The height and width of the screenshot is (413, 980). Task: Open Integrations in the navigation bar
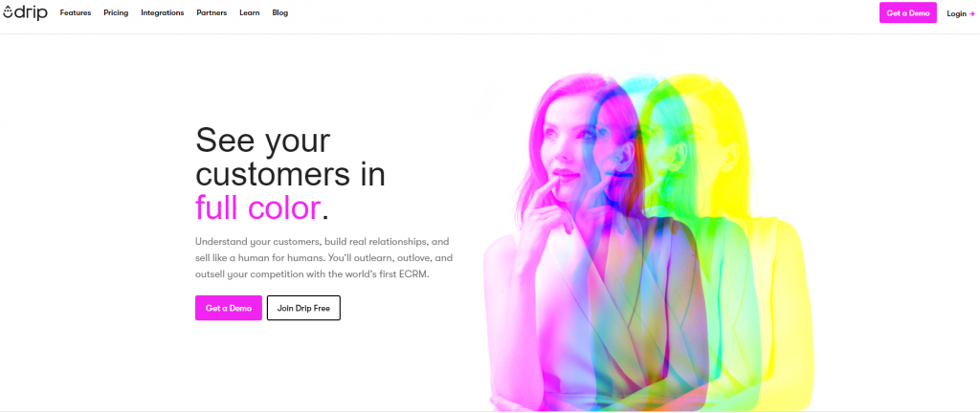163,13
